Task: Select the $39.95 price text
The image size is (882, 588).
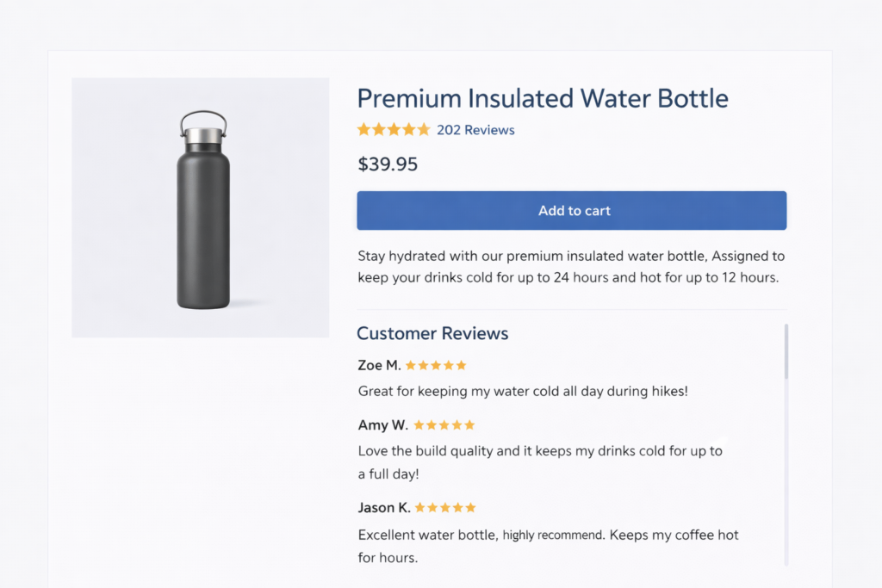Action: [x=388, y=164]
